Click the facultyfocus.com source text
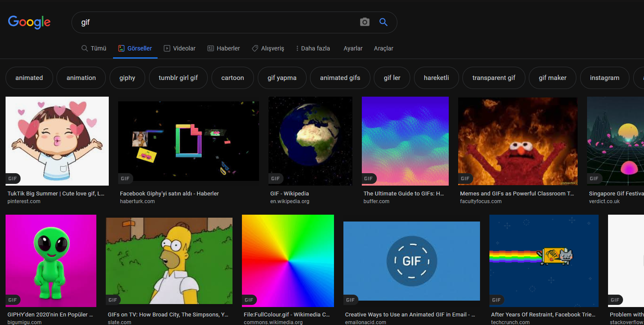The image size is (644, 325). click(x=481, y=201)
